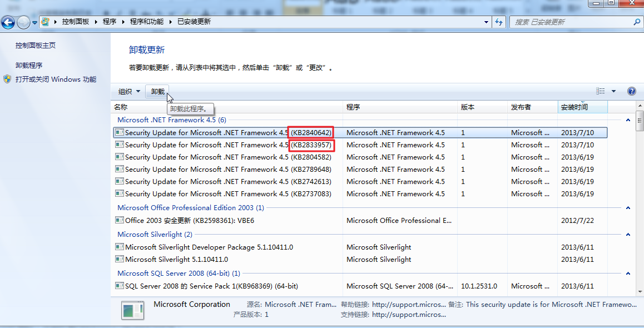Click group header Microsoft Silverlight (2)

click(155, 235)
